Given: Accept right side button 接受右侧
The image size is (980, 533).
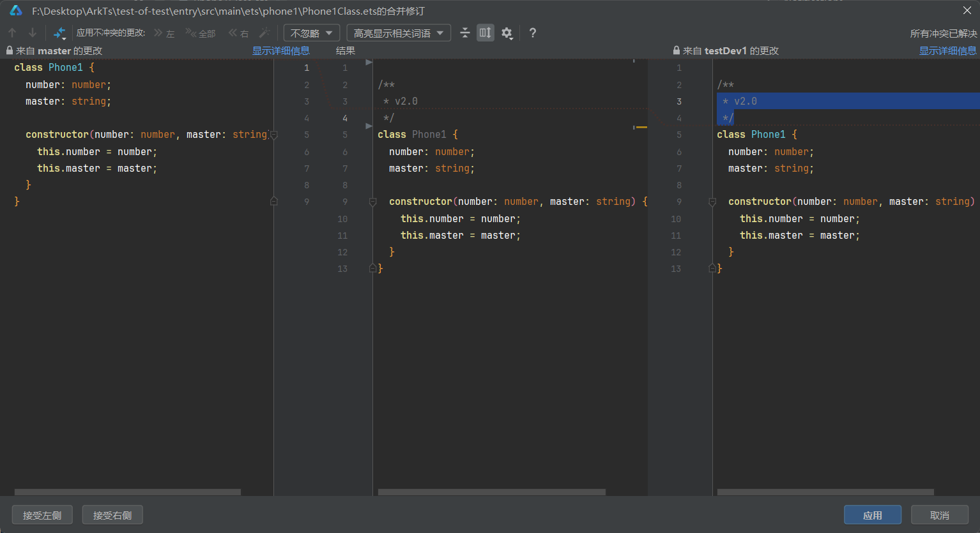Looking at the screenshot, I should click(x=112, y=515).
